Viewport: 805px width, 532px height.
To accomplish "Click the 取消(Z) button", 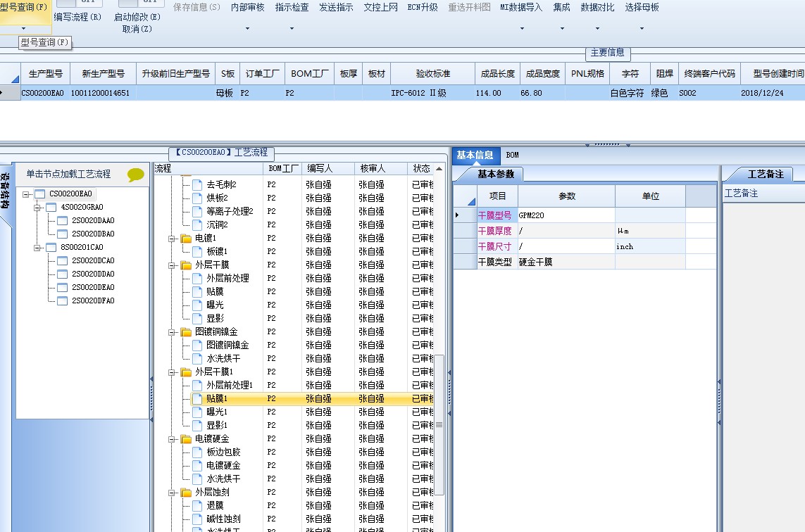I will [137, 30].
